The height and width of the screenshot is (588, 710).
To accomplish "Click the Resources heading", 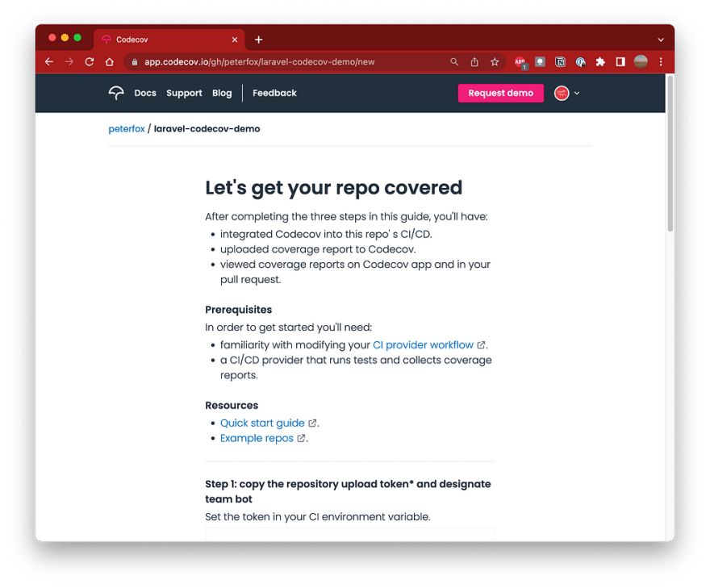I will tap(232, 405).
